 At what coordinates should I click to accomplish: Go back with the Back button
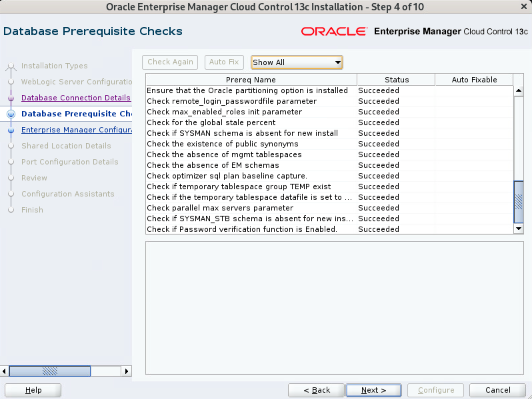[316, 390]
